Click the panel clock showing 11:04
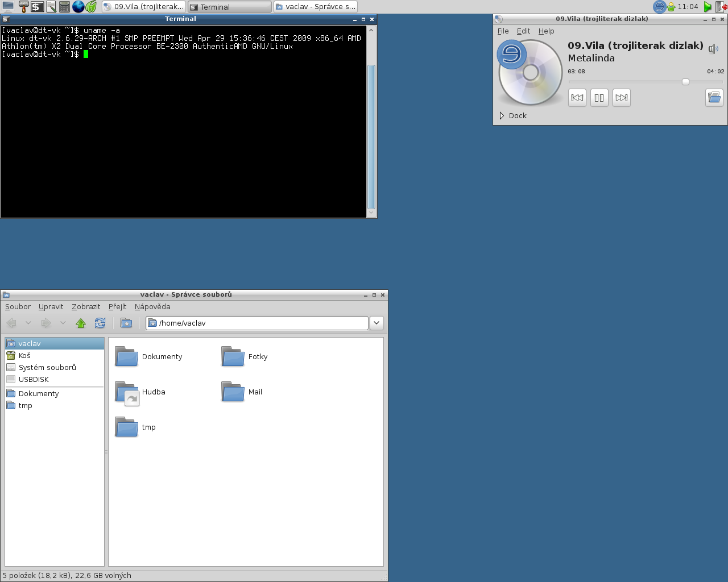 [x=688, y=7]
